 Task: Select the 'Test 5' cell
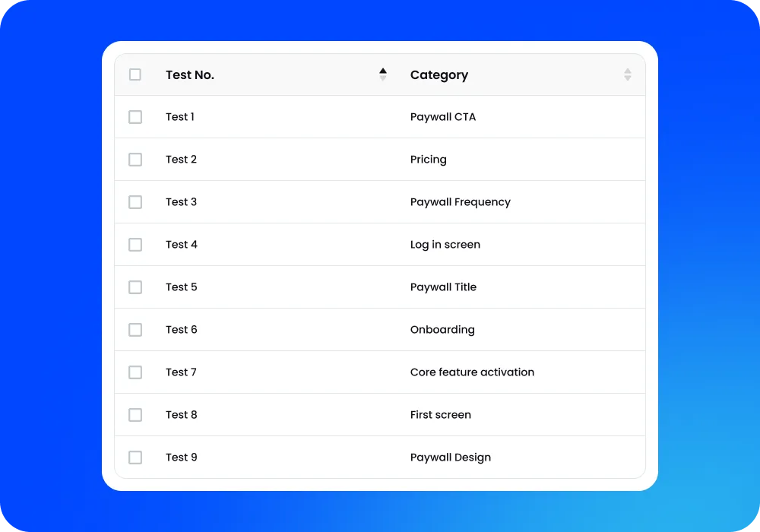tap(182, 287)
